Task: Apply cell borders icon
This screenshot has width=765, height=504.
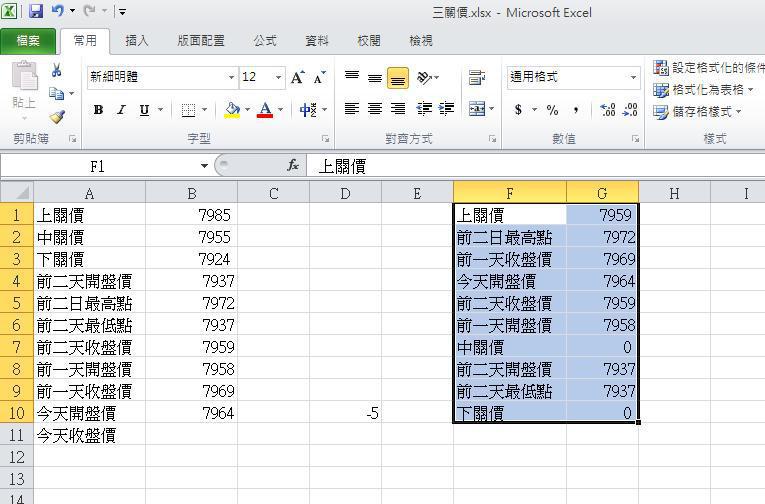Action: 188,110
